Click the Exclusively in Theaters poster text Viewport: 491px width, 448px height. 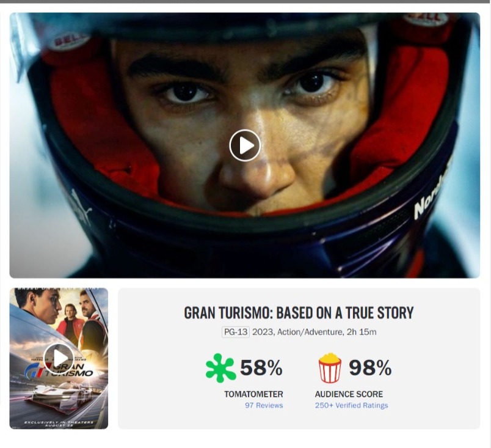pos(59,424)
